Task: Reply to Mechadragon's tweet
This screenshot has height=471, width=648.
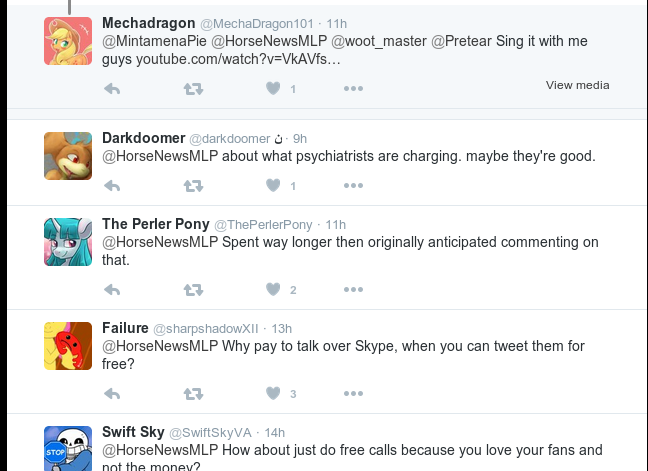Action: coord(112,89)
